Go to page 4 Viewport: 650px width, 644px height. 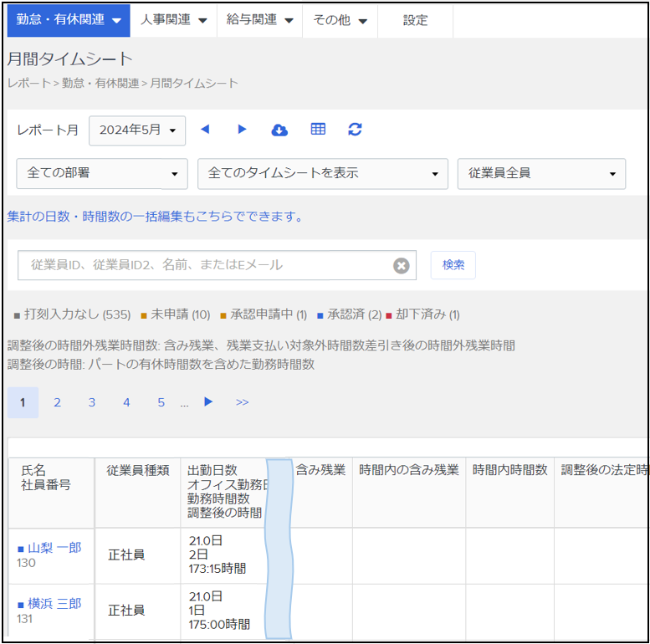[x=126, y=402]
